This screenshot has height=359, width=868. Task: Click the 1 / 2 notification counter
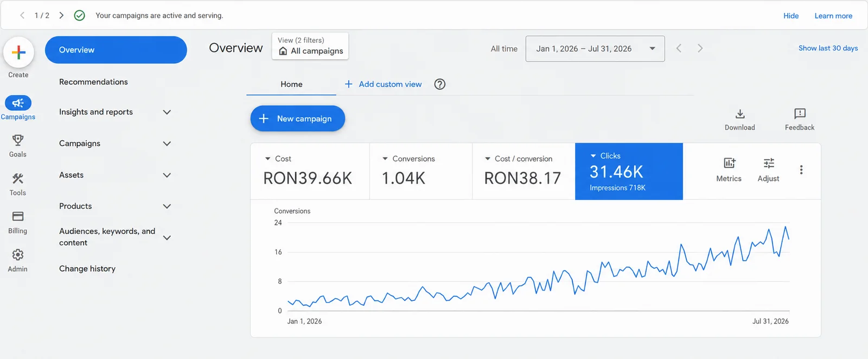click(42, 15)
